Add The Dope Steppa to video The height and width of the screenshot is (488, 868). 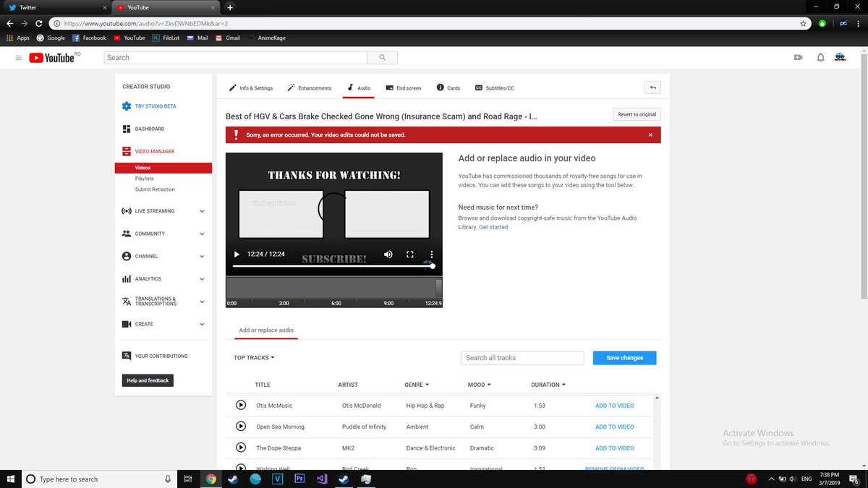point(614,448)
